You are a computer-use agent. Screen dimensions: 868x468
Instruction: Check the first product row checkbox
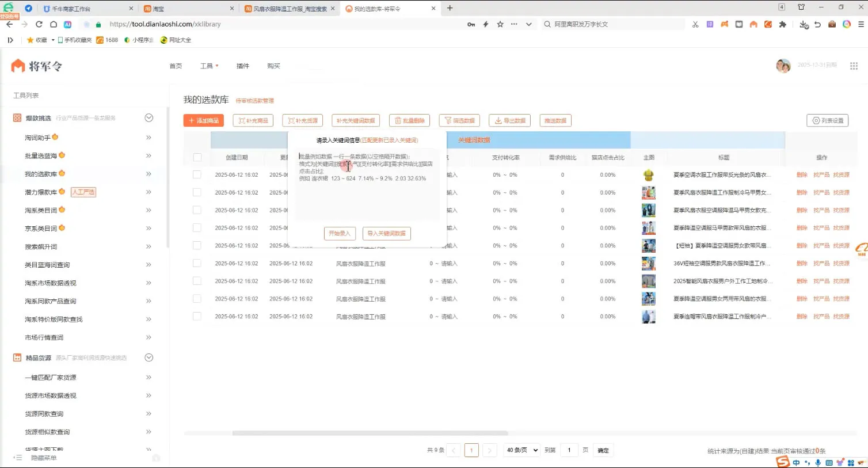click(197, 174)
